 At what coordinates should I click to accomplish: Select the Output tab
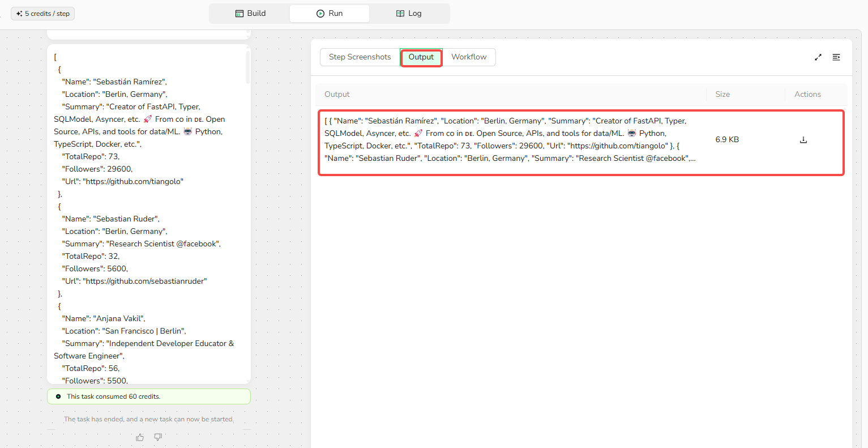[x=421, y=57]
